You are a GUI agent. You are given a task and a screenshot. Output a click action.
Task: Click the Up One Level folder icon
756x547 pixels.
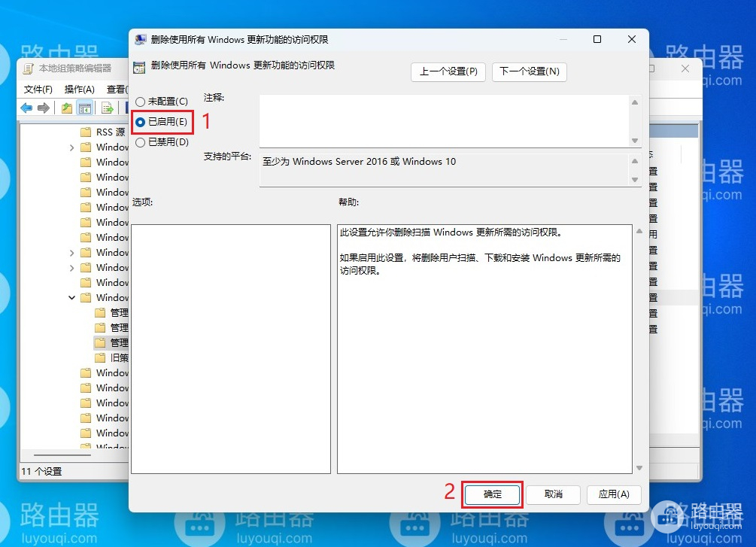[x=68, y=108]
